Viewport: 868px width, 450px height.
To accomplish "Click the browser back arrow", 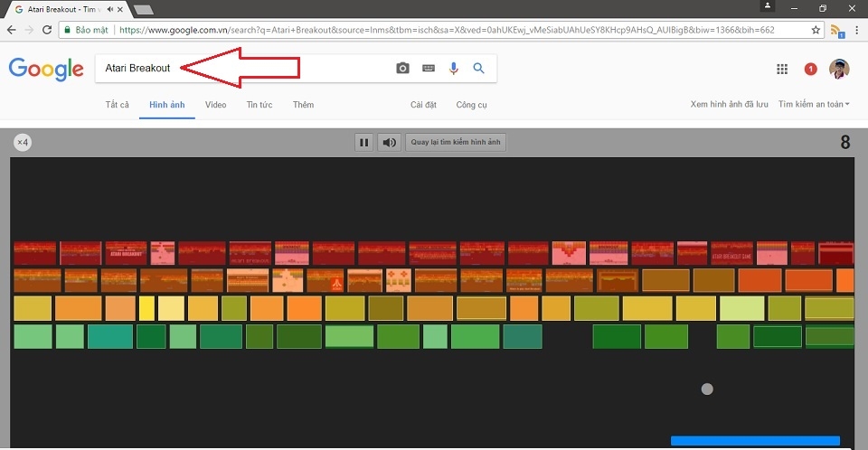I will [x=11, y=30].
